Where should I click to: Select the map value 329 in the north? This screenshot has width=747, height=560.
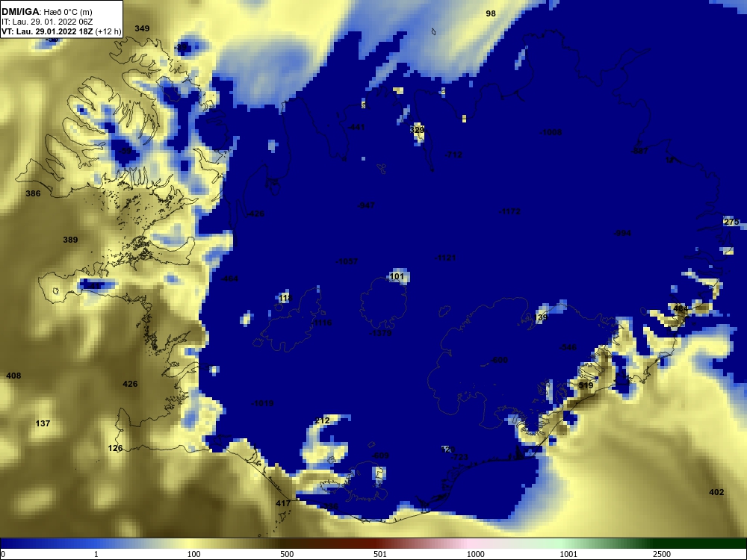pos(417,130)
